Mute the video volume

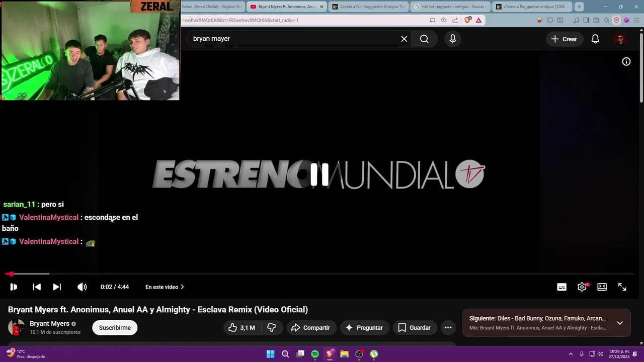(82, 287)
